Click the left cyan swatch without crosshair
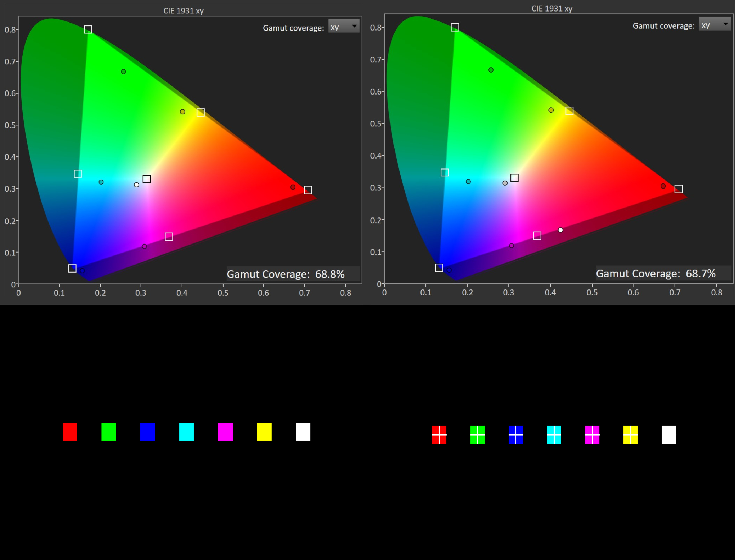735x560 pixels. (187, 432)
